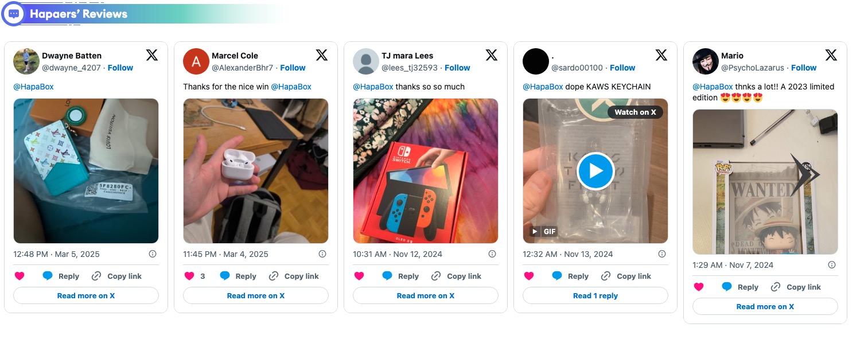
Task: Play the KAWS keychain GIF
Action: pyautogui.click(x=595, y=171)
